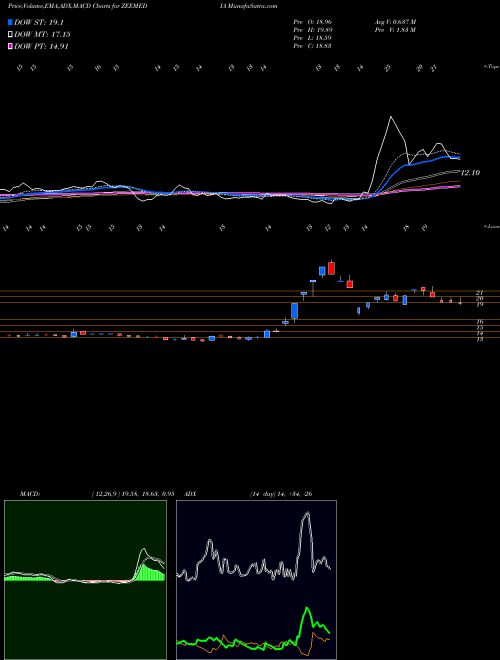This screenshot has height=660, width=500.
Task: Click the tallest red candlestick at price peak
Action: (332, 268)
